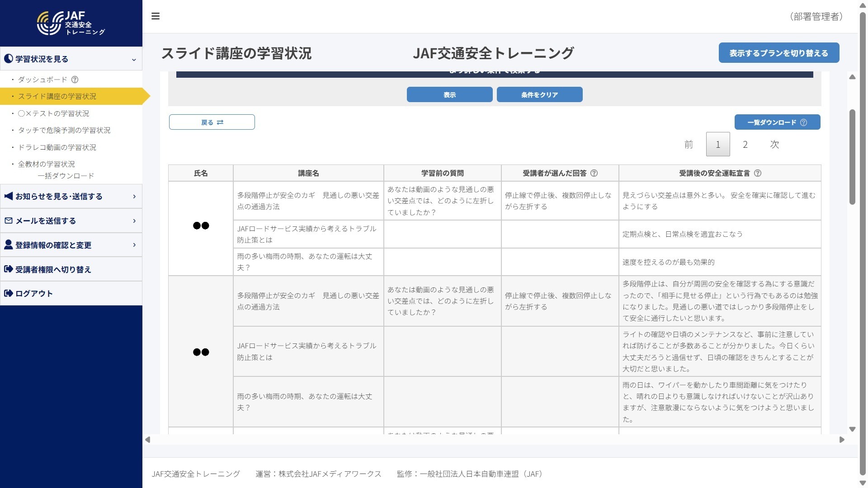868x488 pixels.
Task: Click the pie chart icon of 学習状況を見る
Action: point(8,59)
